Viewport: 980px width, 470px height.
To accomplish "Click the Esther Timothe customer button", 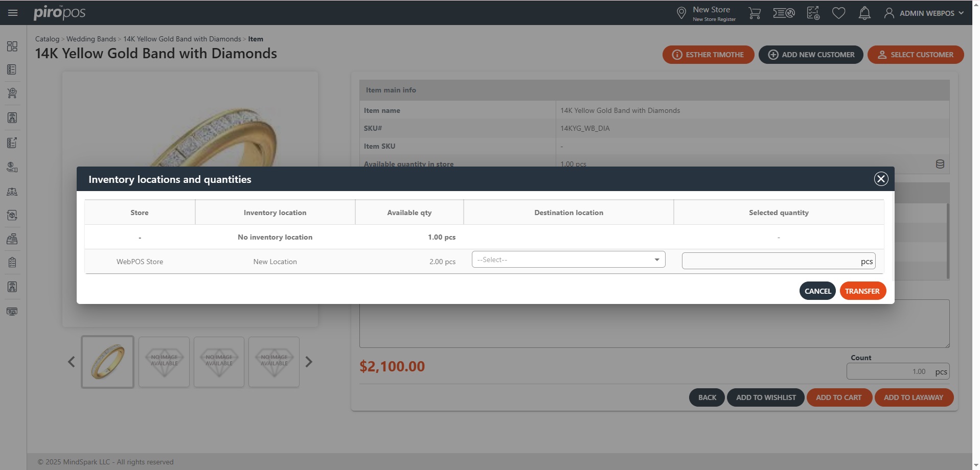I will 708,55.
